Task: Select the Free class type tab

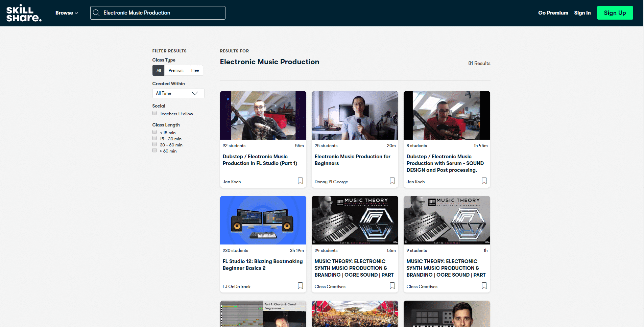Action: (195, 70)
